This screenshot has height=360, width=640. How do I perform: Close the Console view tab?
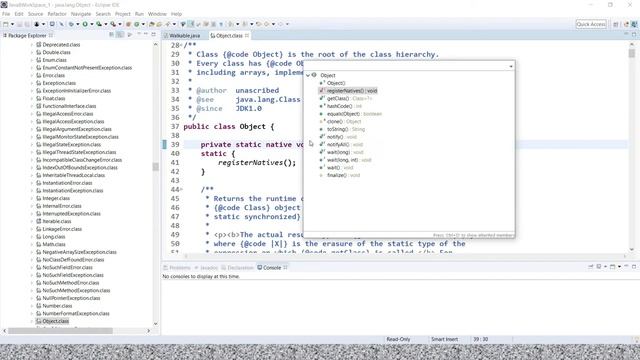click(x=285, y=267)
